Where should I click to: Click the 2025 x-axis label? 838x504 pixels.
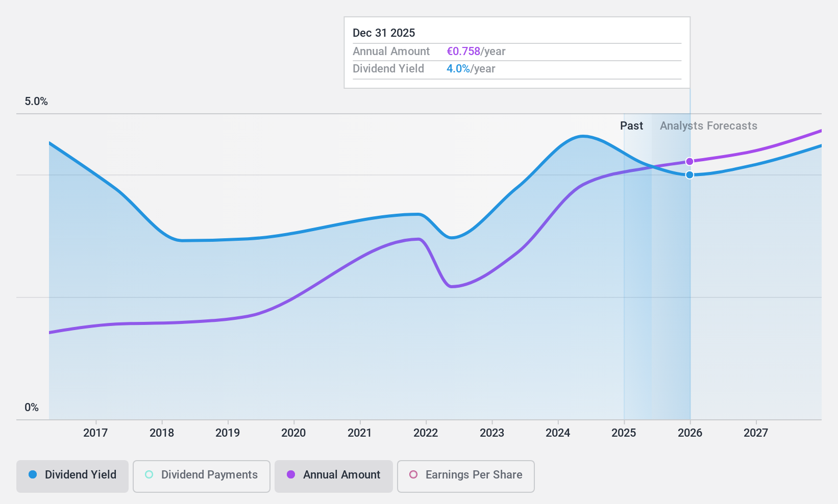624,433
